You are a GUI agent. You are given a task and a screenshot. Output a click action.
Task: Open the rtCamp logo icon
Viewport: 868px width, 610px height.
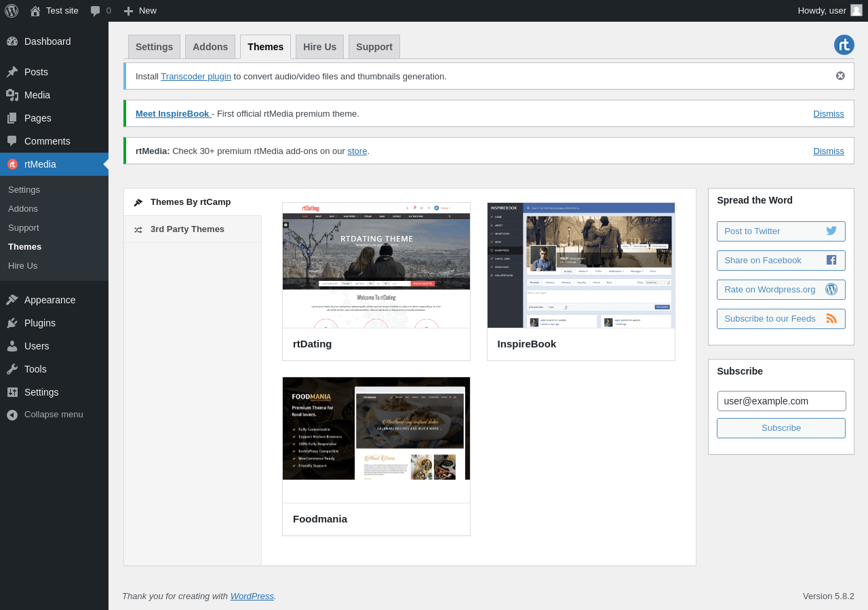844,45
